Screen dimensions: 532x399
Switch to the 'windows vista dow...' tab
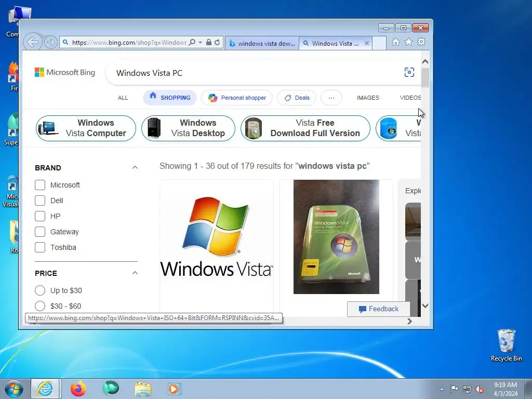pyautogui.click(x=262, y=44)
